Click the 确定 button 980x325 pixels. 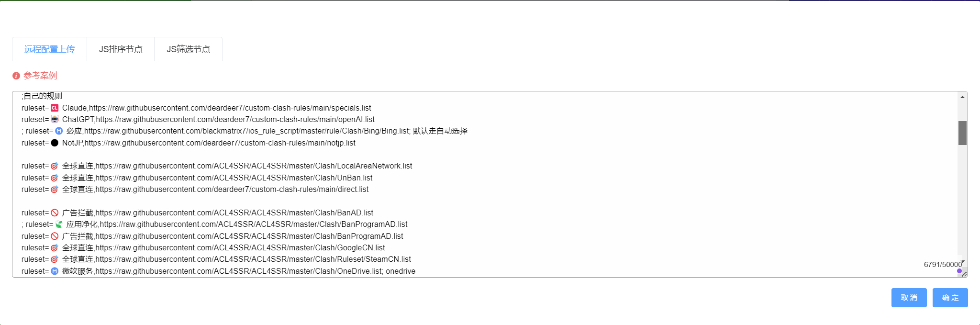click(950, 298)
